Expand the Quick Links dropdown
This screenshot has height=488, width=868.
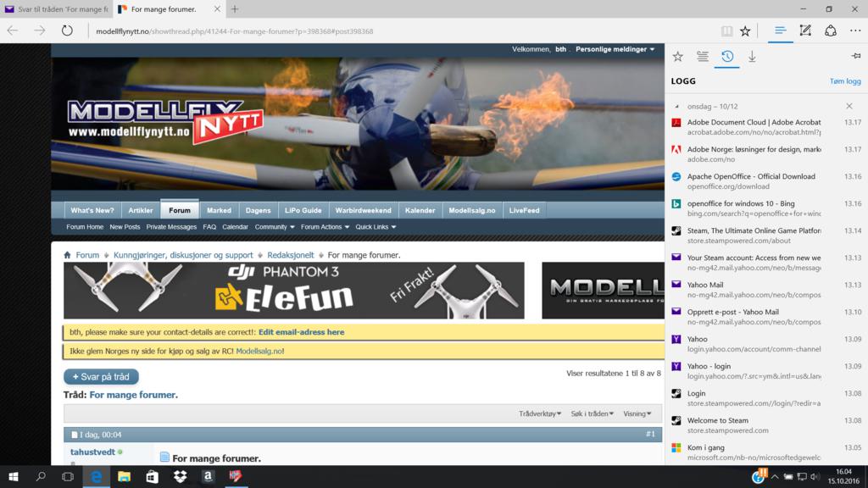[x=376, y=227]
